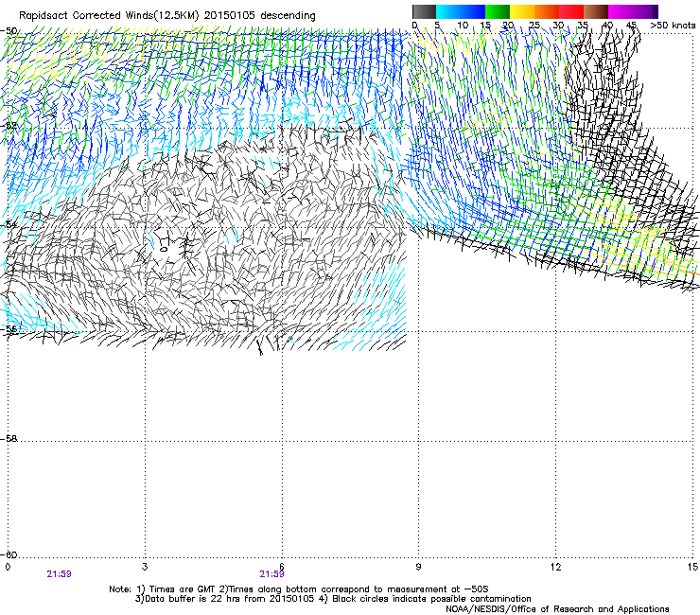Click the '40' label under the color scale
The image size is (700, 615).
607,26
